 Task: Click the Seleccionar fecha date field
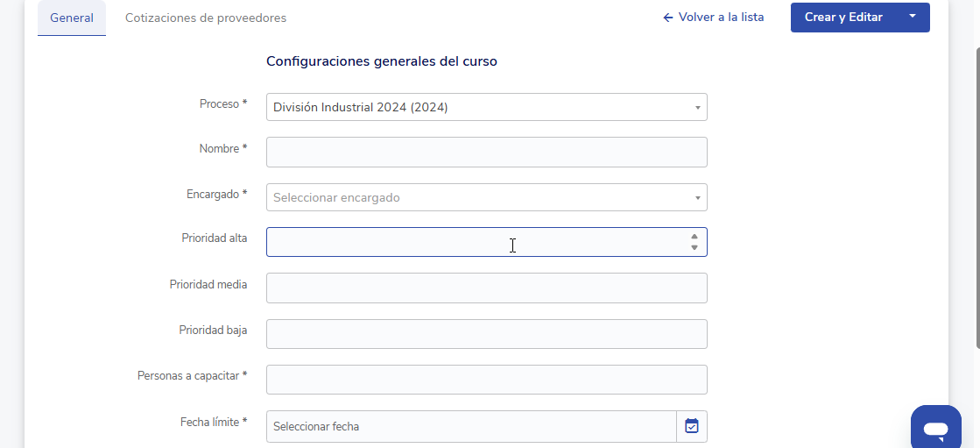[471, 426]
